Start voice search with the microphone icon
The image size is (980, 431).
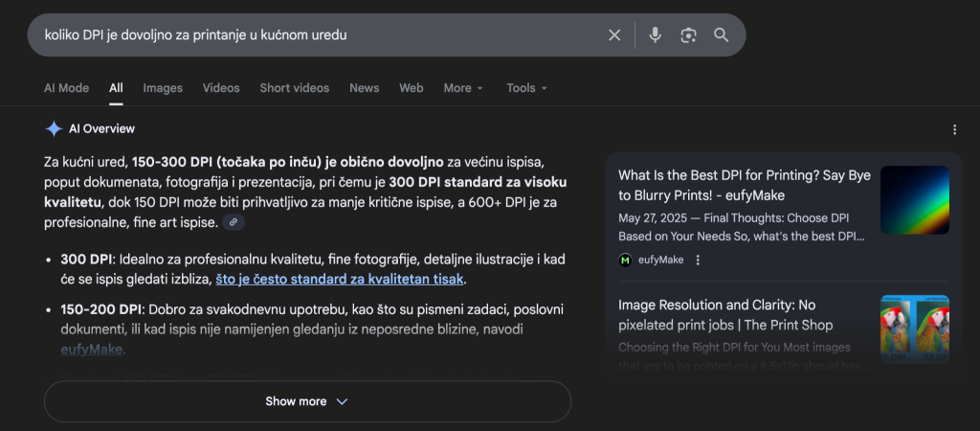(655, 35)
